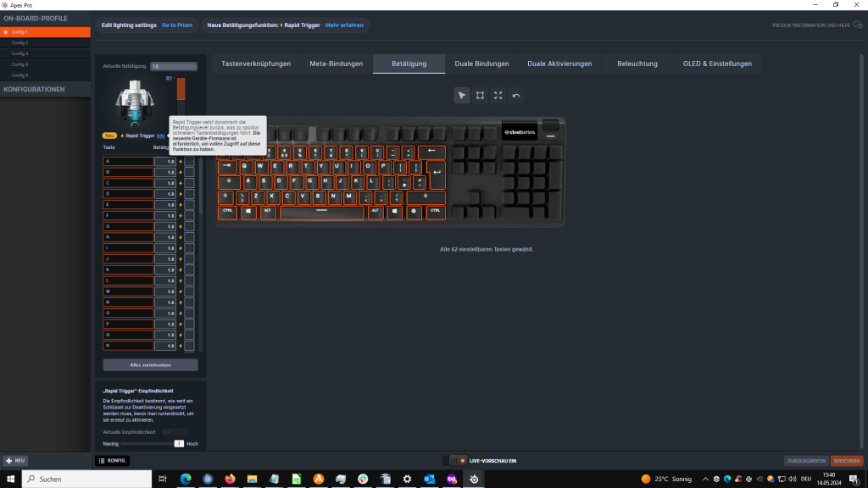
Task: Go to the Beleuchtung tab
Action: (x=637, y=64)
